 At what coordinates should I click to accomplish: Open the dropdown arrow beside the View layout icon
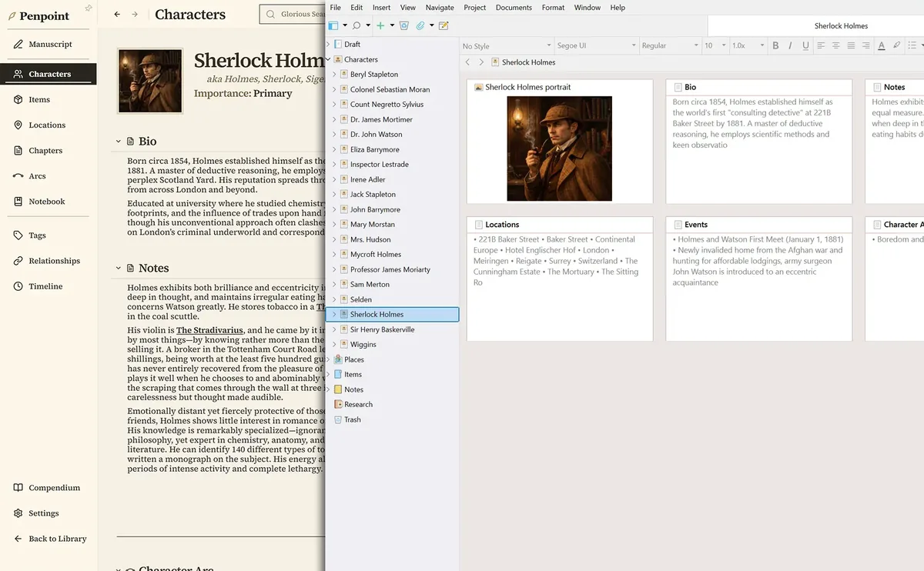coord(344,25)
